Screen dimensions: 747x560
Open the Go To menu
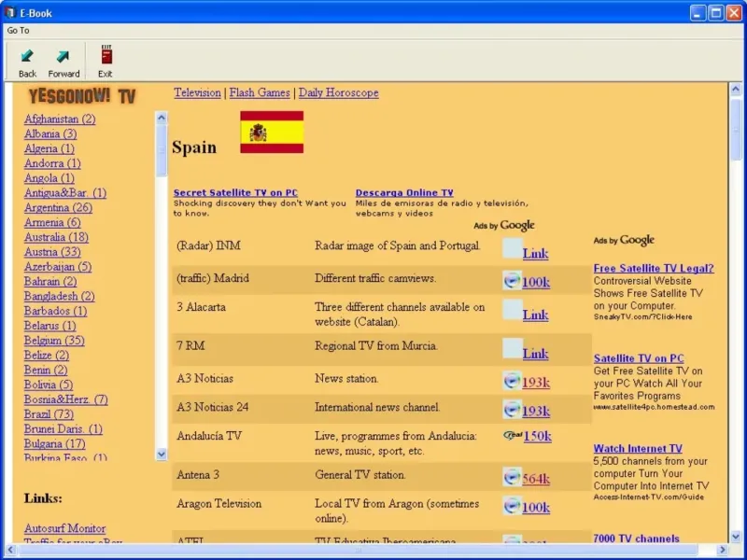click(x=18, y=30)
